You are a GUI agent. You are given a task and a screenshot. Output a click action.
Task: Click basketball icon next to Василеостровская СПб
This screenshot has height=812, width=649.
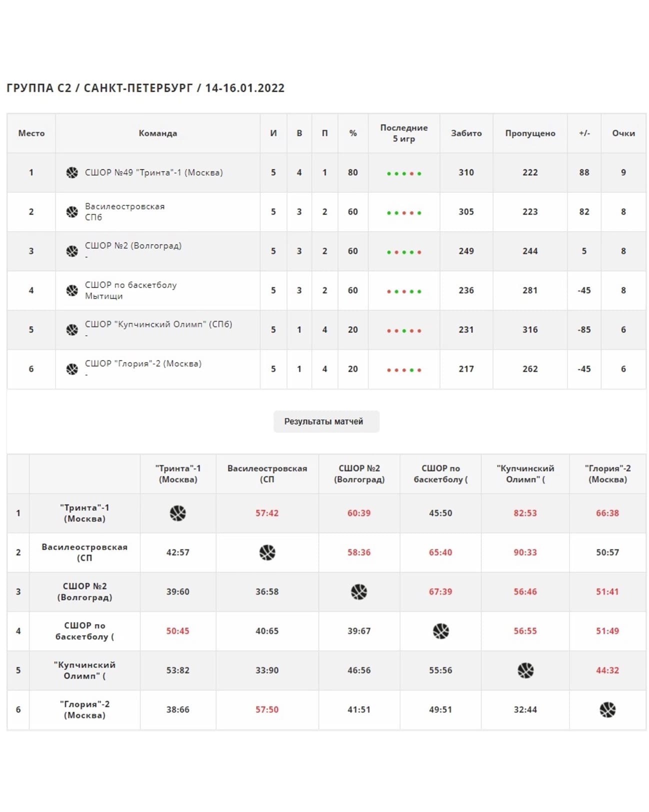pyautogui.click(x=72, y=212)
